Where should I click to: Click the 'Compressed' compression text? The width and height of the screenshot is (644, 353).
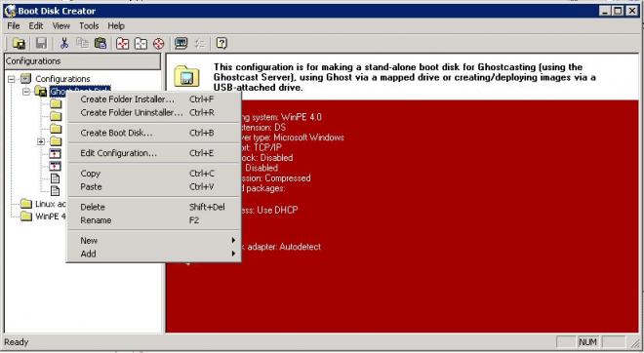tap(288, 178)
